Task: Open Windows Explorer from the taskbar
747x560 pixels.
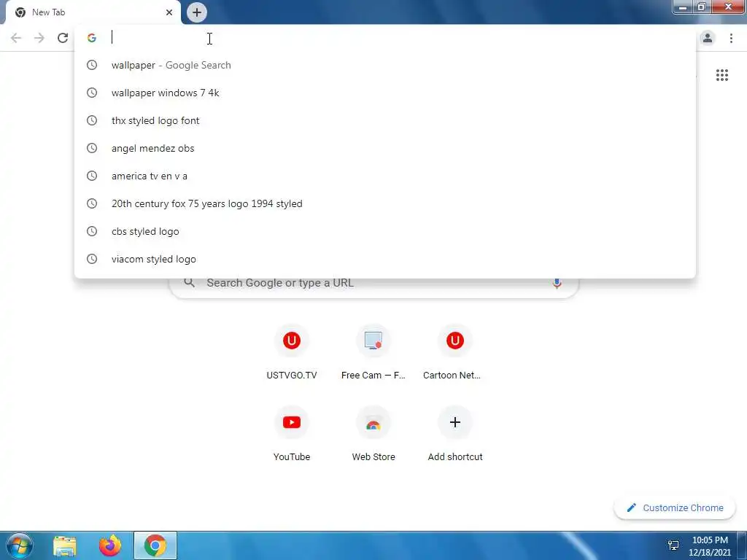Action: [x=65, y=546]
